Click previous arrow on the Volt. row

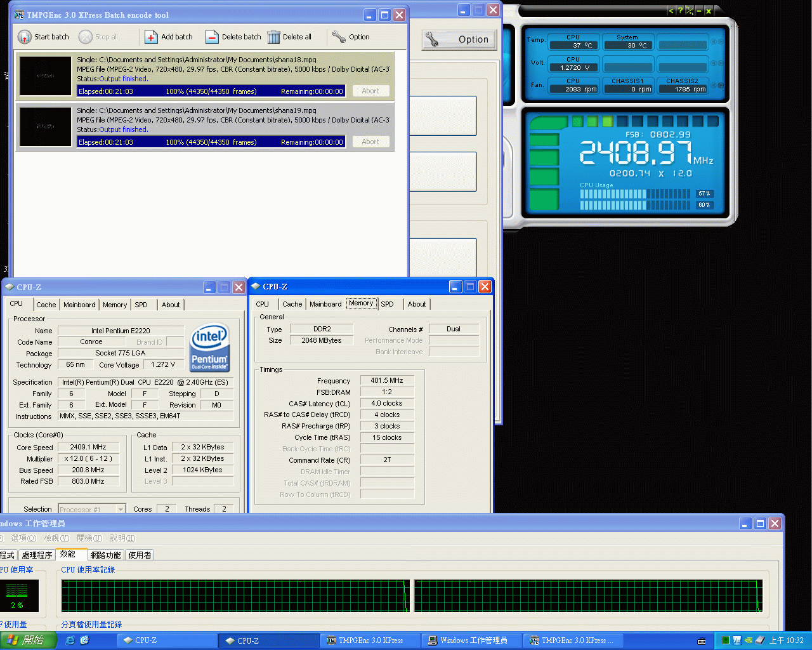[x=713, y=63]
